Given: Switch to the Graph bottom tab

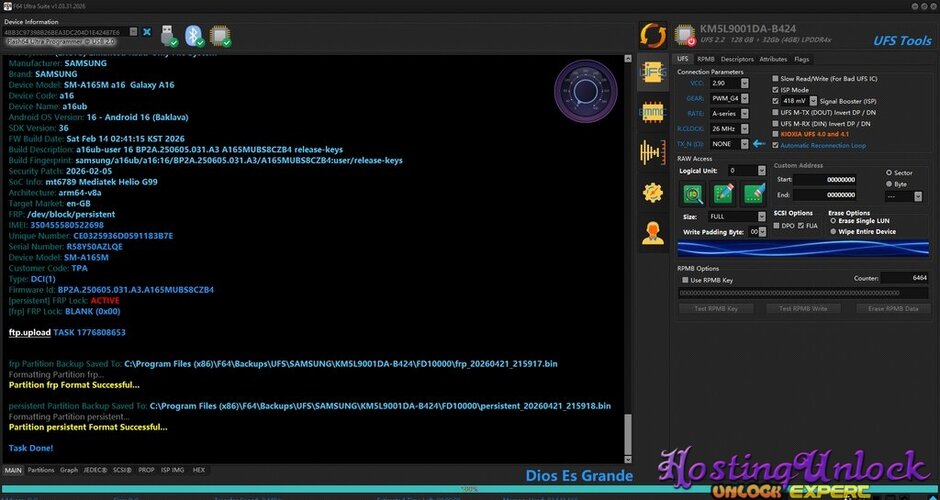Looking at the screenshot, I should click(69, 470).
